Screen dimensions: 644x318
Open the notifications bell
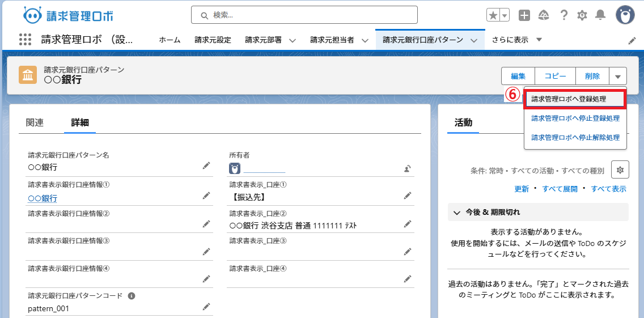point(600,15)
